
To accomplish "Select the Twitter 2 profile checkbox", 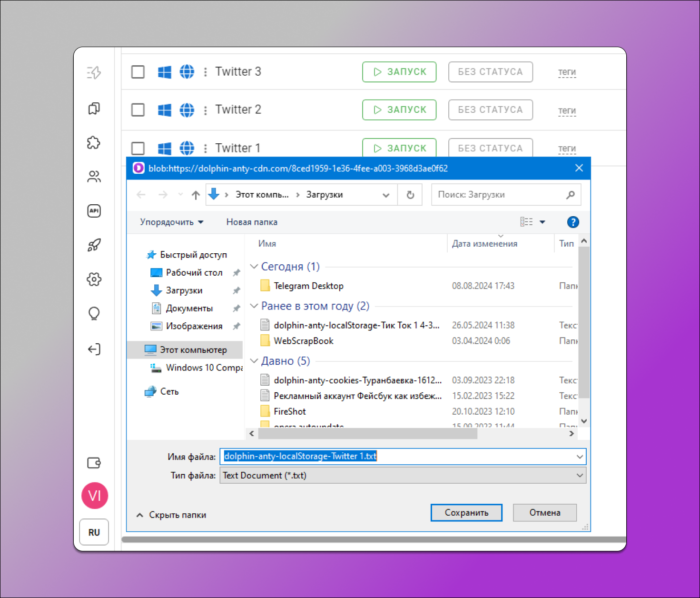I will 138,110.
